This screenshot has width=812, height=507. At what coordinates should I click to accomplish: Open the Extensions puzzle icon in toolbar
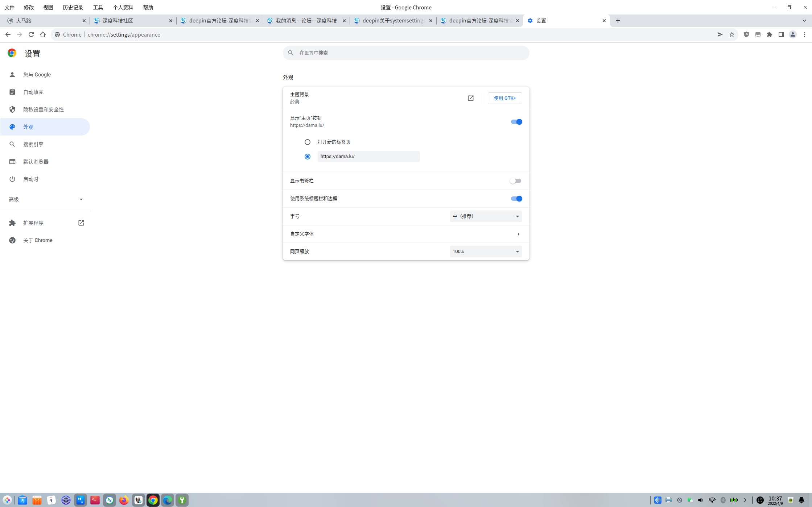click(x=769, y=34)
